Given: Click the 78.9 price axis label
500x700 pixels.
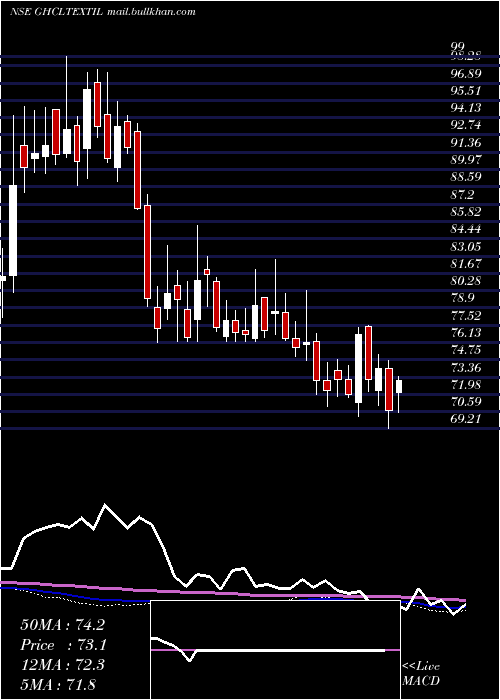Looking at the screenshot, I should pos(463,298).
